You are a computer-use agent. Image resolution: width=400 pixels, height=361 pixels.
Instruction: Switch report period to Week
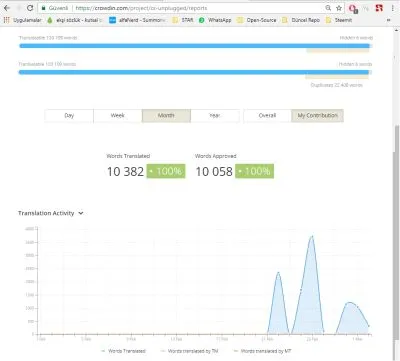click(x=118, y=116)
